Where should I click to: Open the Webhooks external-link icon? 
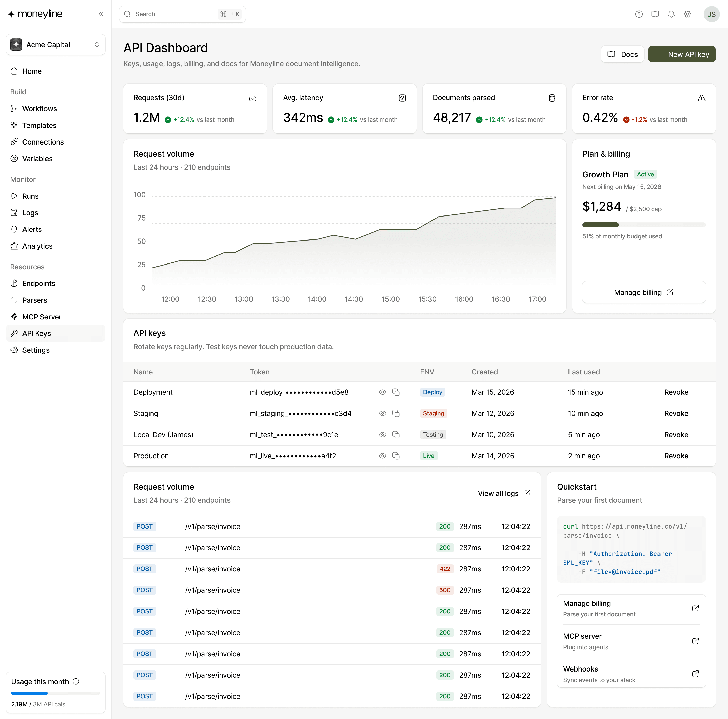pos(696,674)
